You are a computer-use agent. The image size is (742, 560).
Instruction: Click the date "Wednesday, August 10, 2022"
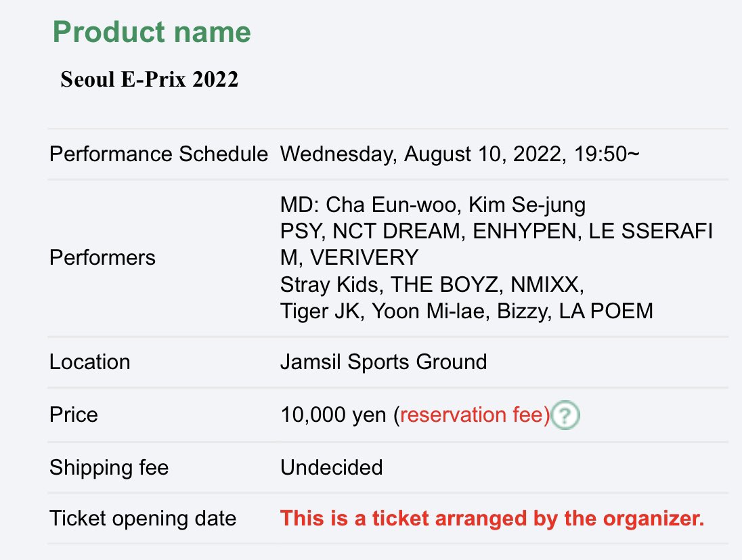[420, 154]
